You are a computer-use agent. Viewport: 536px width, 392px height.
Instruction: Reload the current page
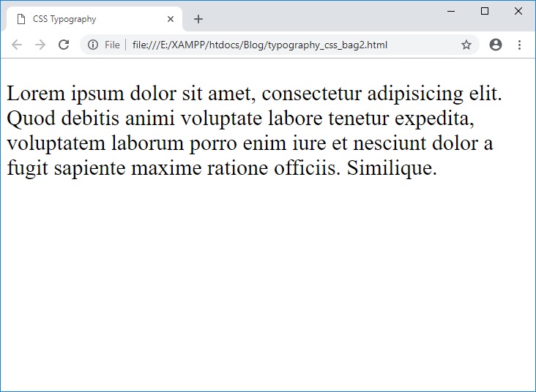(64, 45)
